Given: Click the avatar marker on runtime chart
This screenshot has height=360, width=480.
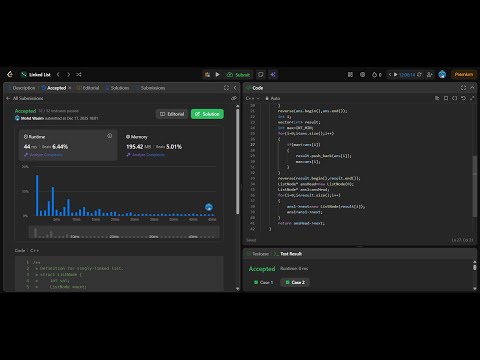Looking at the screenshot, I should pyautogui.click(x=209, y=207).
